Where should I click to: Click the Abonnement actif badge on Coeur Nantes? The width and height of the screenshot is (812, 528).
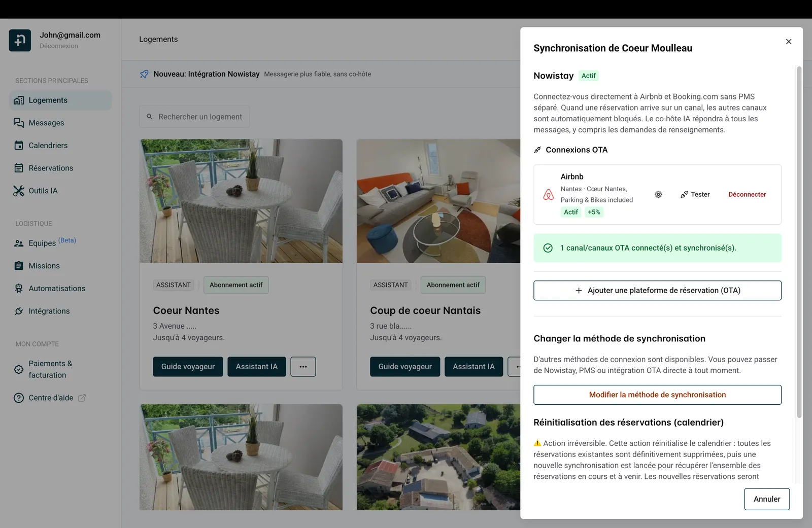point(236,285)
